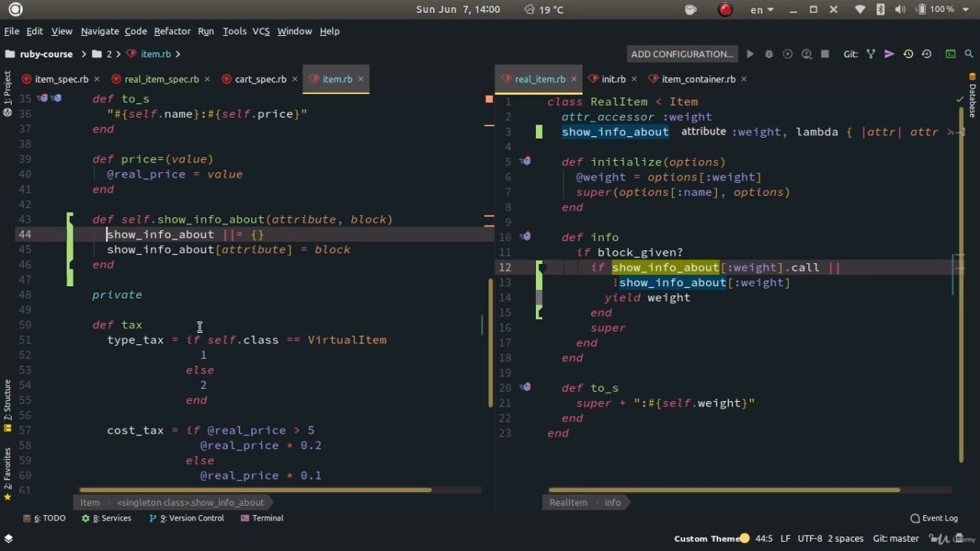Click the Profiler gauge icon
Viewport: 980px width, 551px height.
pyautogui.click(x=806, y=54)
